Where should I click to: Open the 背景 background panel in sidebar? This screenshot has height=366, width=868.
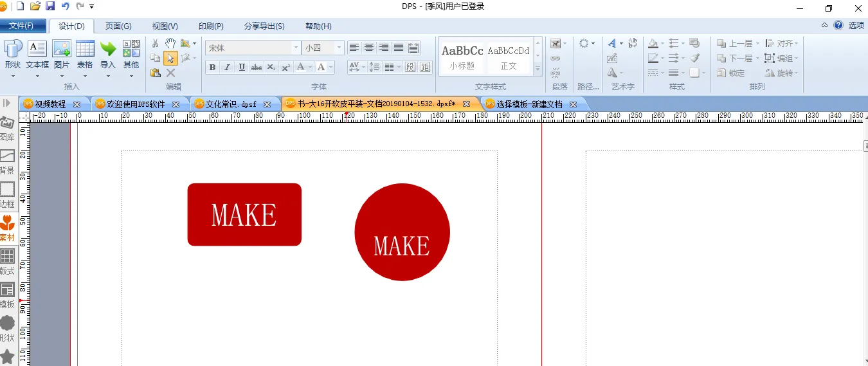coord(7,161)
